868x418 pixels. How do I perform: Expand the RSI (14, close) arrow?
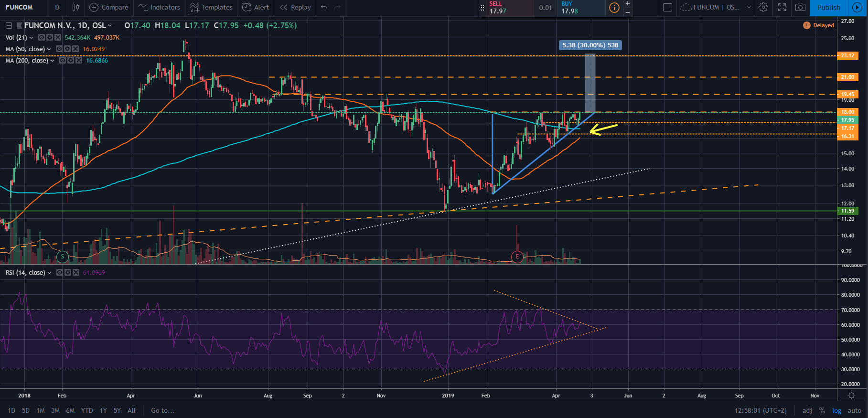coord(50,272)
